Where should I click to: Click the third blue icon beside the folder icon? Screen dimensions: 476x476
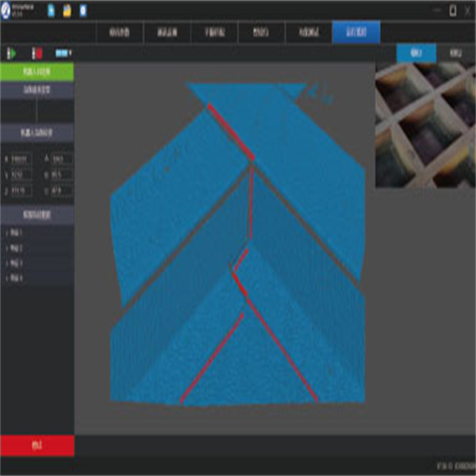point(83,11)
